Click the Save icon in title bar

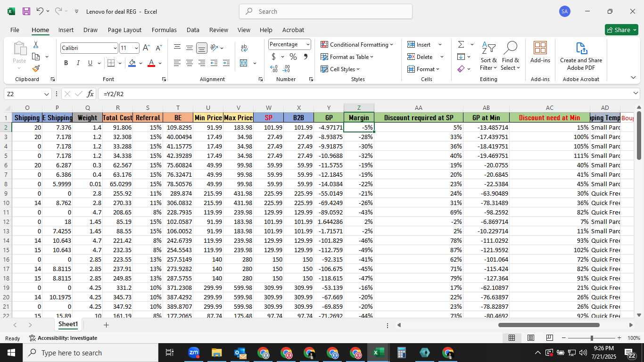[x=26, y=11]
